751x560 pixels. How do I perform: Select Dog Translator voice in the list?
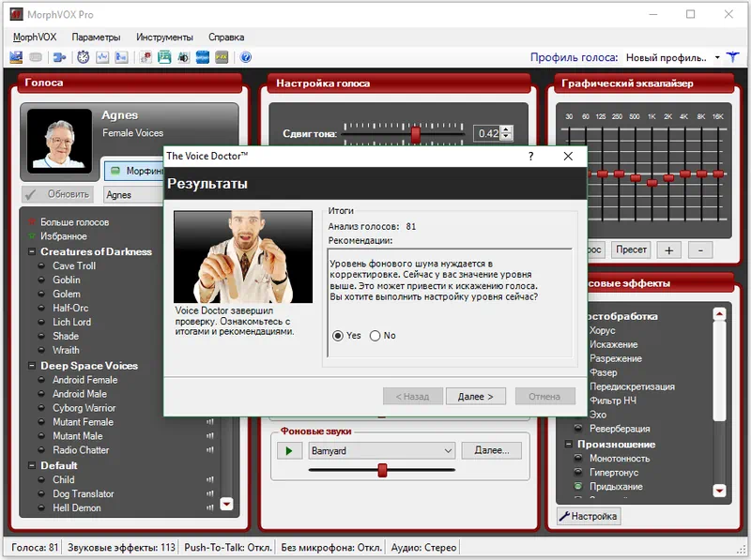point(83,494)
